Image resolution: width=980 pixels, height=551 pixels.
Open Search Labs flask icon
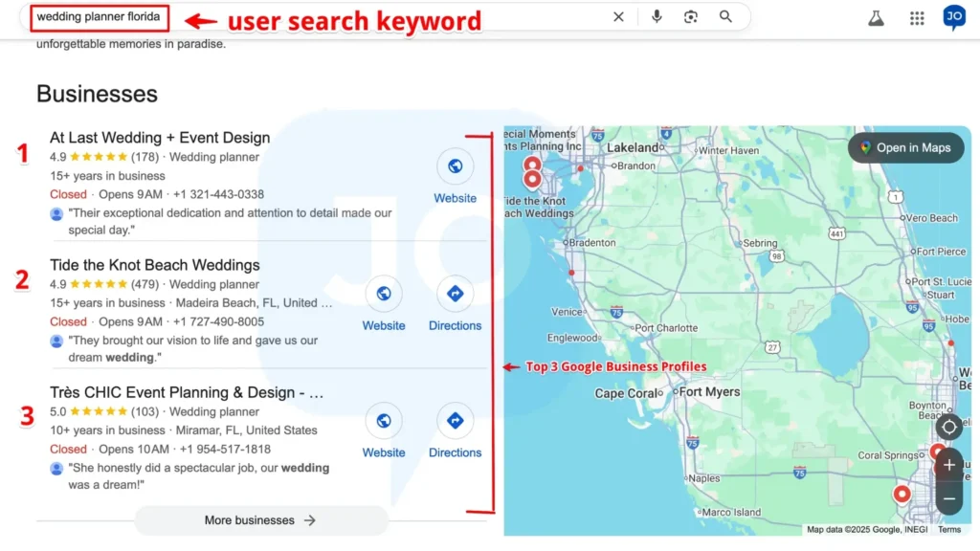pyautogui.click(x=876, y=18)
